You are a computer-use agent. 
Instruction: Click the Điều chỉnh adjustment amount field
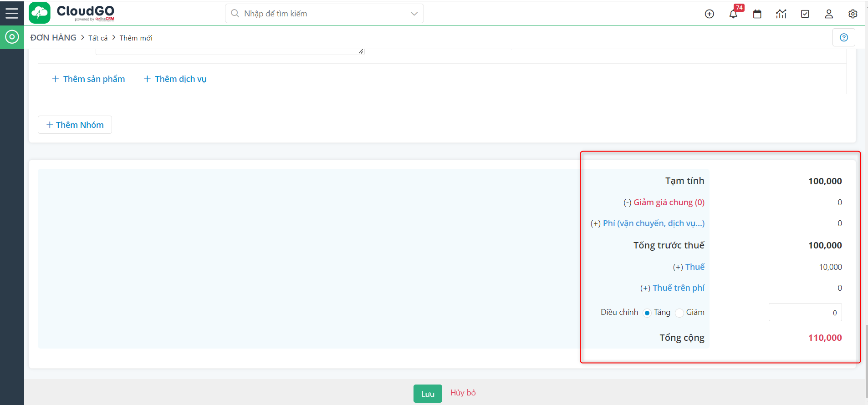pos(805,313)
